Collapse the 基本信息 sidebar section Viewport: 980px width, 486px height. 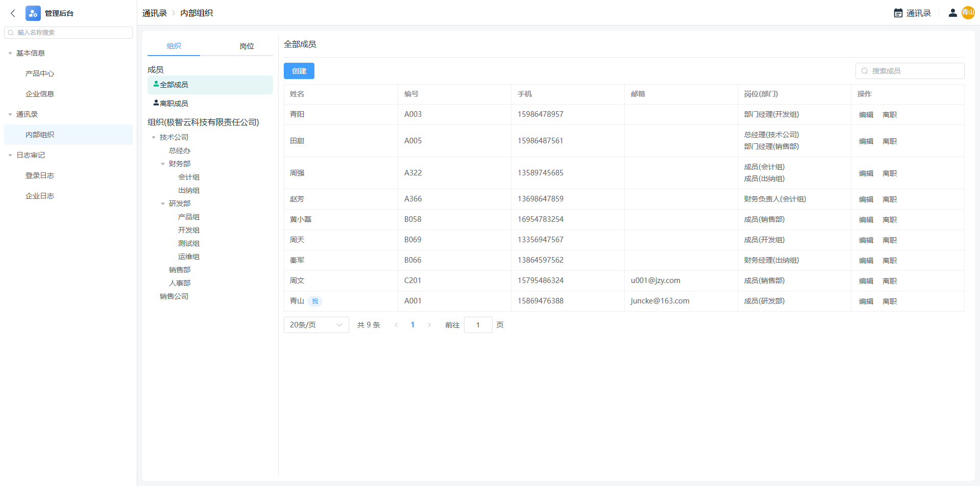[x=10, y=53]
